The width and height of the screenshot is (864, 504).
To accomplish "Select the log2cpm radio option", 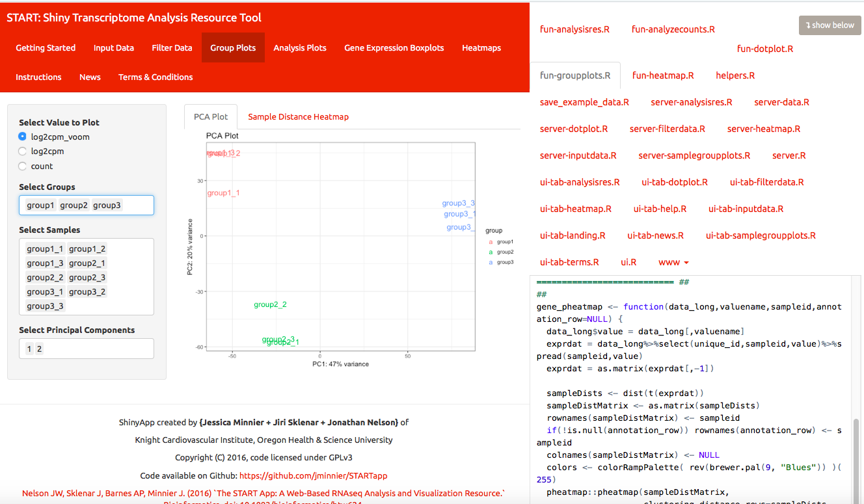I will point(23,151).
